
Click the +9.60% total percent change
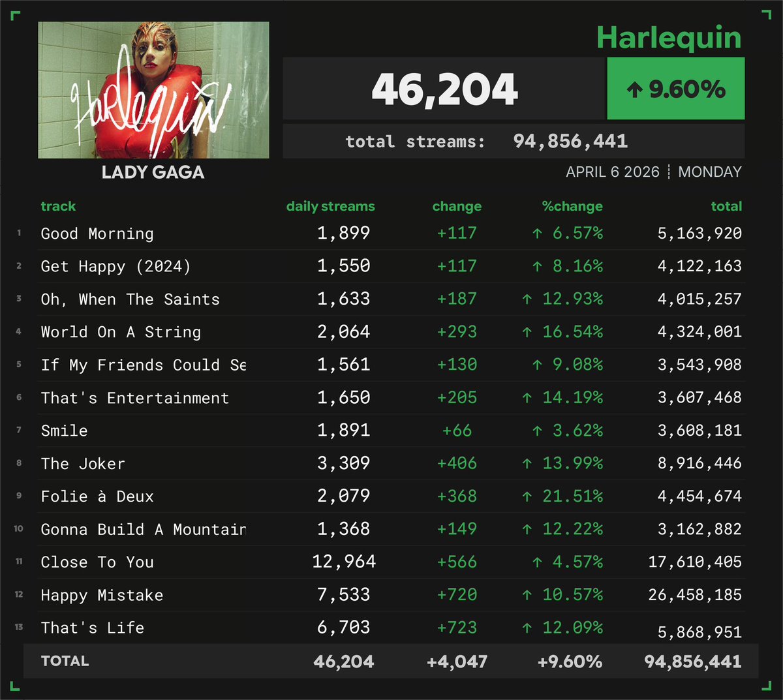[570, 662]
